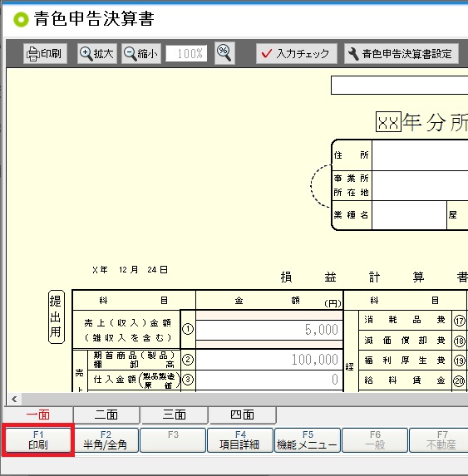The image size is (468, 476).
Task: Zoom in with the 拡大 magnifier button
Action: click(97, 54)
